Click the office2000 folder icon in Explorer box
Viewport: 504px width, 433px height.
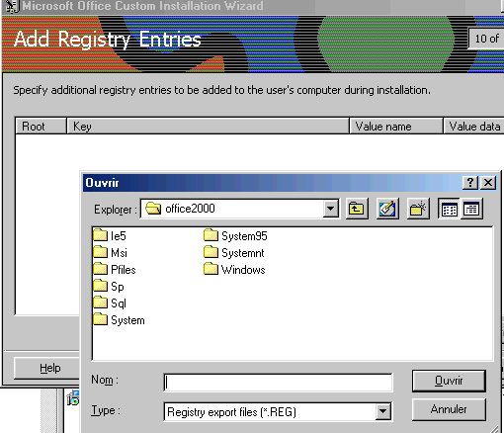[x=153, y=209]
